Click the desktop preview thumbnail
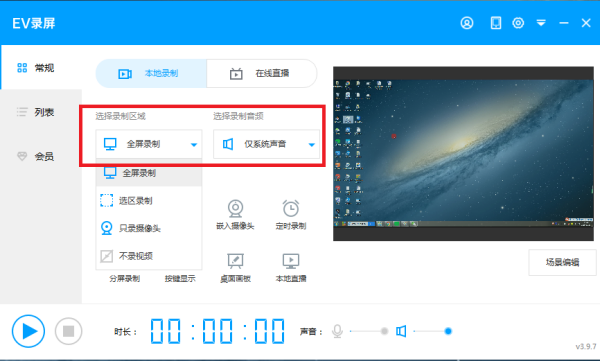 (x=463, y=154)
